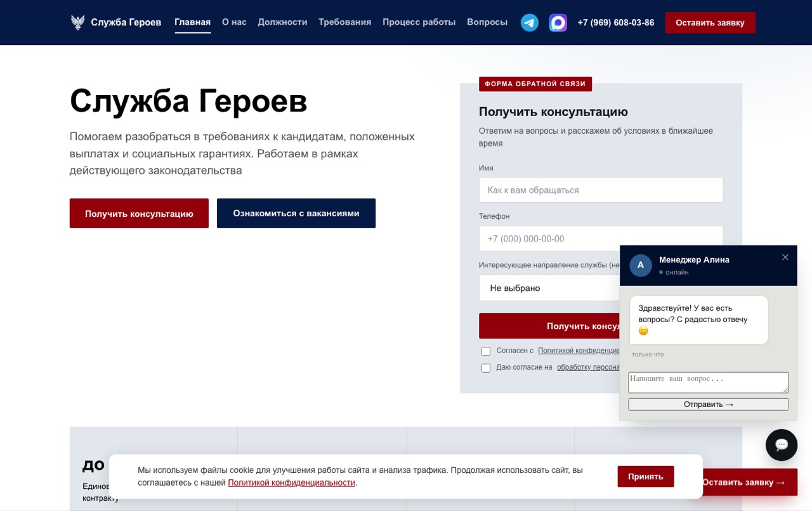Submit the feedback form consultation button
The width and height of the screenshot is (812, 511).
(549, 326)
